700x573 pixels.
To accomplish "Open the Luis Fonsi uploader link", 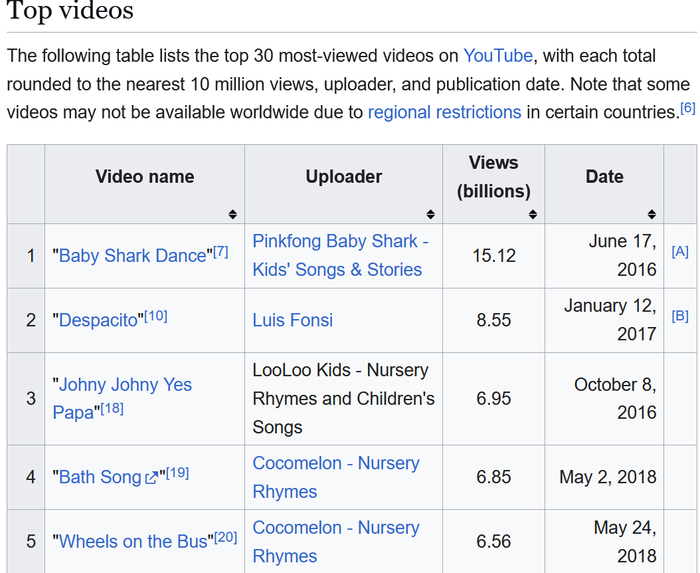I will pos(293,321).
